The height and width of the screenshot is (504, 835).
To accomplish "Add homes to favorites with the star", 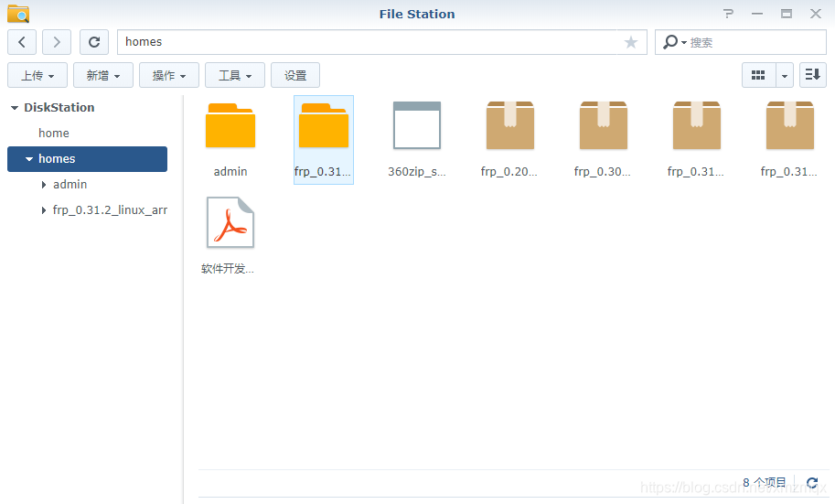I will pyautogui.click(x=631, y=42).
